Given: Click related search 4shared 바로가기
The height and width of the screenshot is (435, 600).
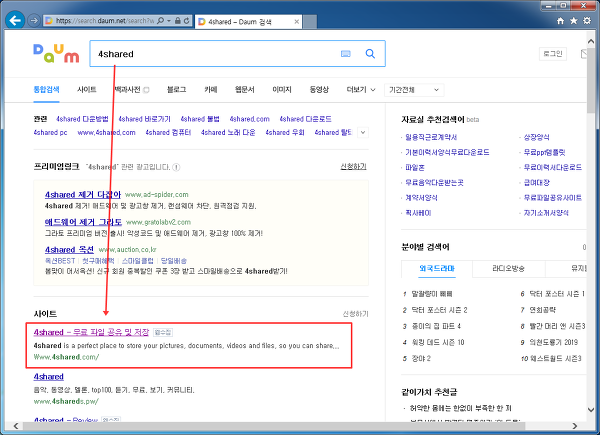Looking at the screenshot, I should [x=144, y=119].
